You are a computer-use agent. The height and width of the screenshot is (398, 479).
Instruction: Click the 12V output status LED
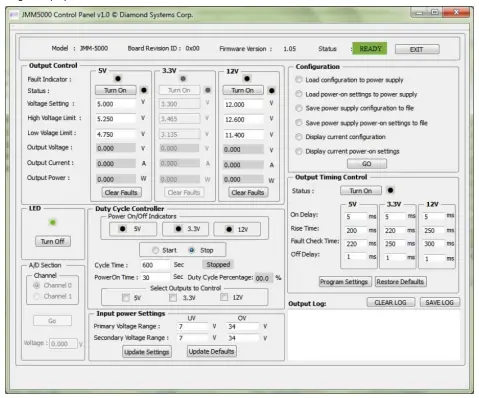pos(272,90)
